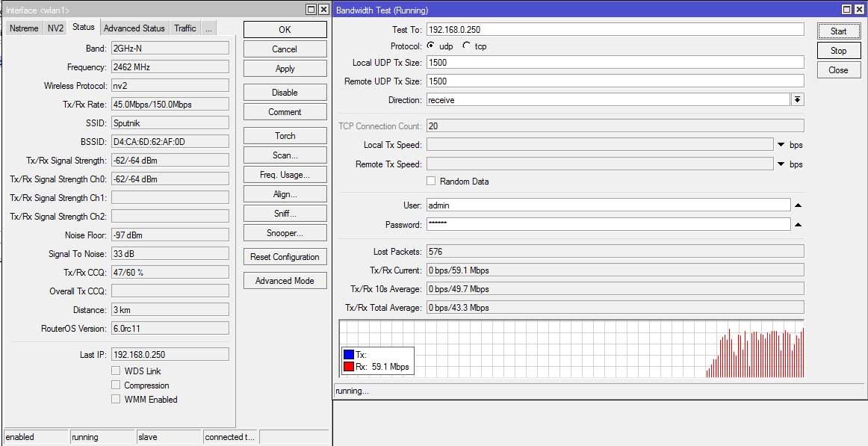Click the Test To address field
Viewport: 868px width, 446px height.
click(615, 29)
